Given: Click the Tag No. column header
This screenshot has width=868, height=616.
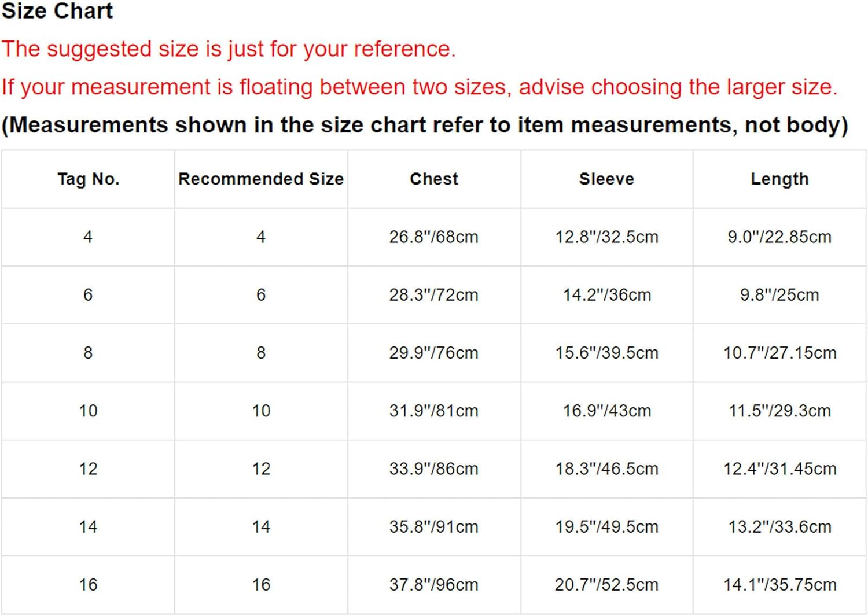Looking at the screenshot, I should 88,179.
